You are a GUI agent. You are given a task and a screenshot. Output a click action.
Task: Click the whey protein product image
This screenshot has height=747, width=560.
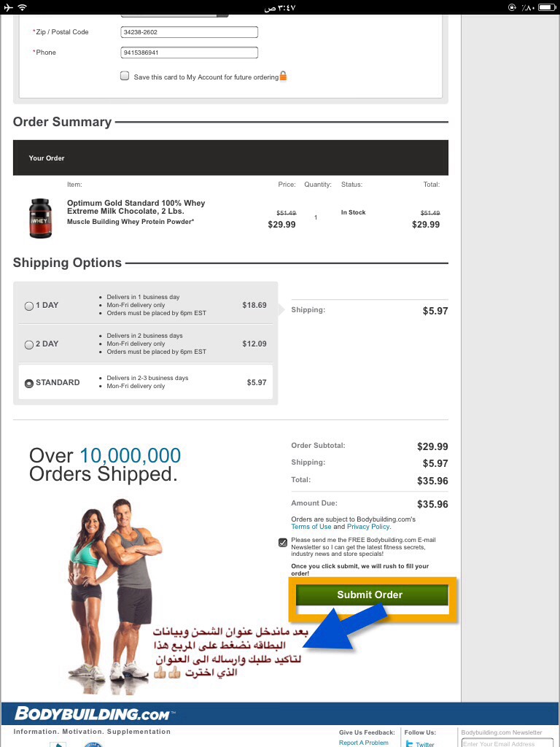(x=40, y=218)
